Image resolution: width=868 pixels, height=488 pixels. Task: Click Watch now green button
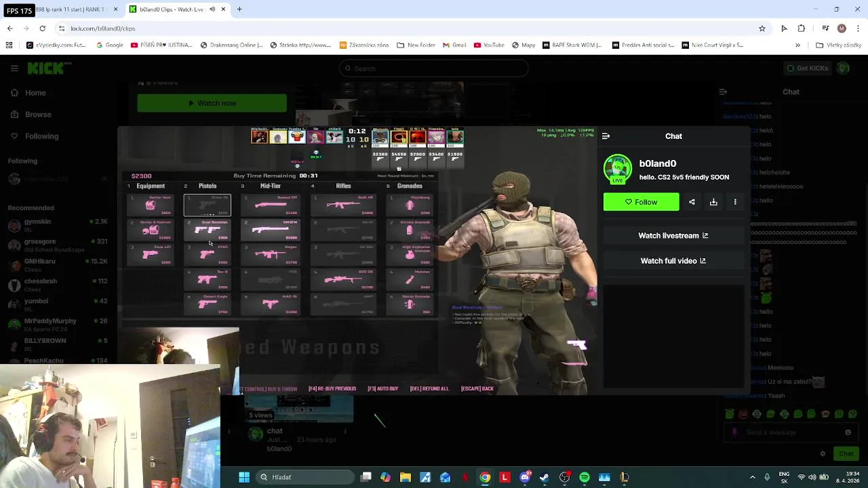tap(212, 103)
